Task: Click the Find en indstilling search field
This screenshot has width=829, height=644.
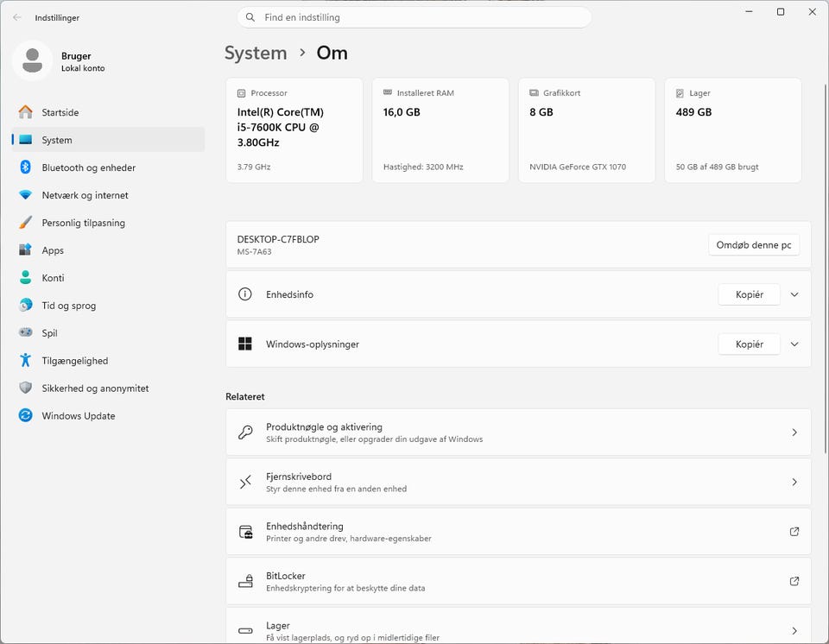Action: [x=414, y=17]
